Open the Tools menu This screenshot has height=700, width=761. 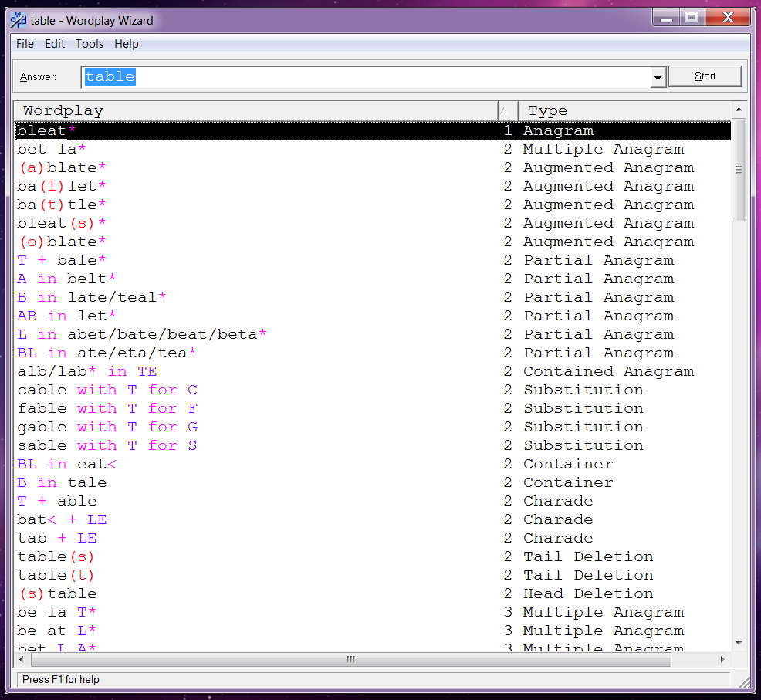(x=90, y=44)
